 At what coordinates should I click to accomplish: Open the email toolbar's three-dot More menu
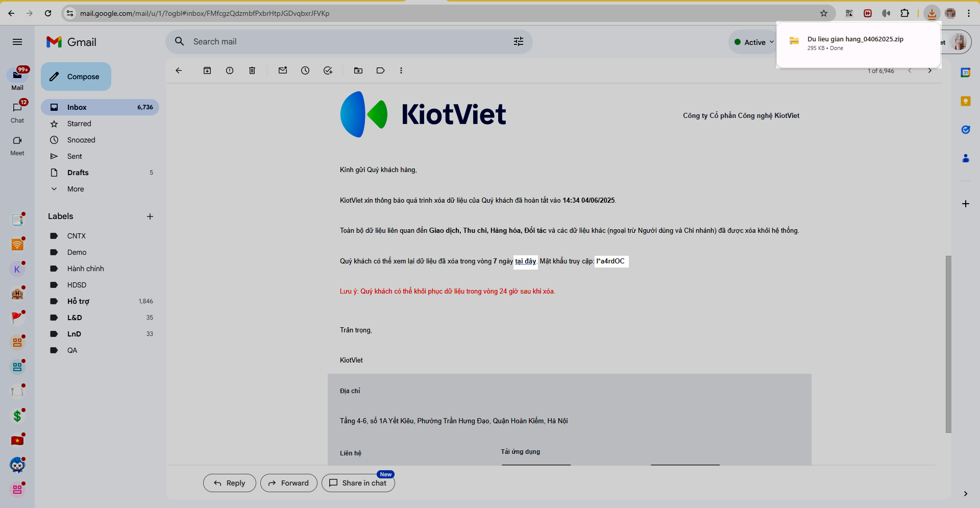coord(401,70)
